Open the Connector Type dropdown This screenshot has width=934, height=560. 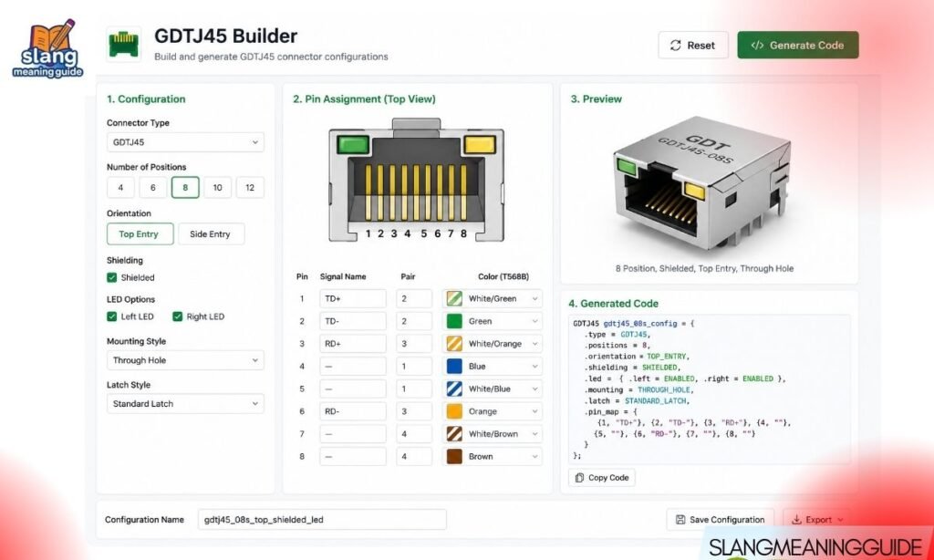185,142
